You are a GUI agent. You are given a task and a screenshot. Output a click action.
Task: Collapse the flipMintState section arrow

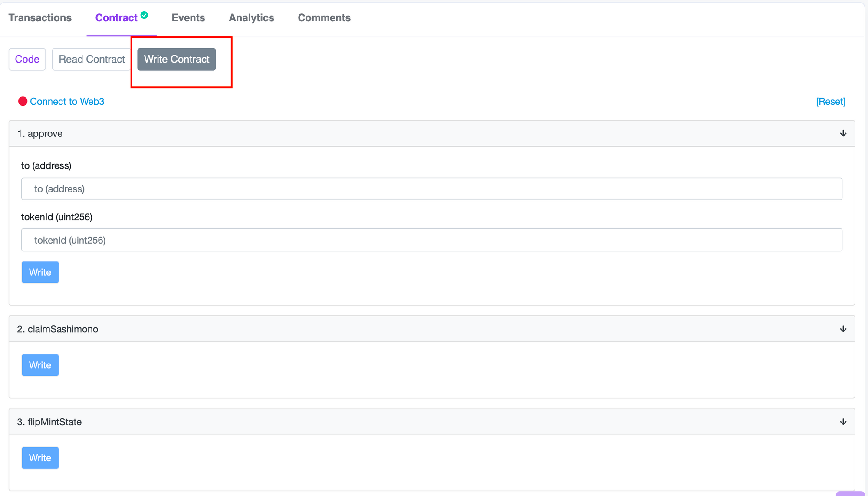842,421
